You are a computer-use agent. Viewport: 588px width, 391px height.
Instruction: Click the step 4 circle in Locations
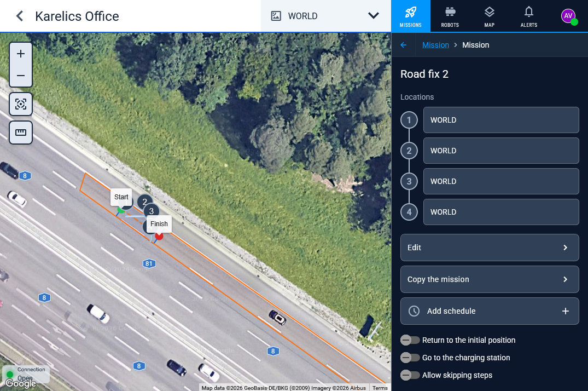409,212
